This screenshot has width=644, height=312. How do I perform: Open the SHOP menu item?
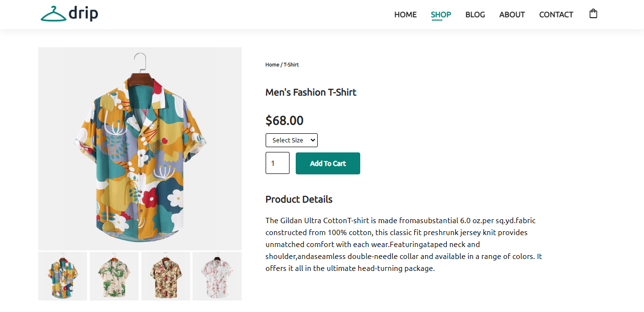[x=441, y=15]
